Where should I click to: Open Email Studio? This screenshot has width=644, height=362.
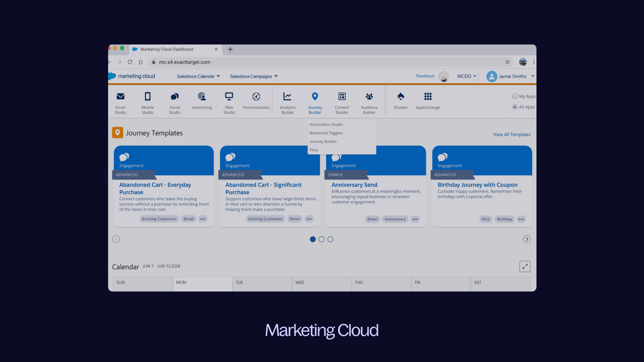(120, 103)
